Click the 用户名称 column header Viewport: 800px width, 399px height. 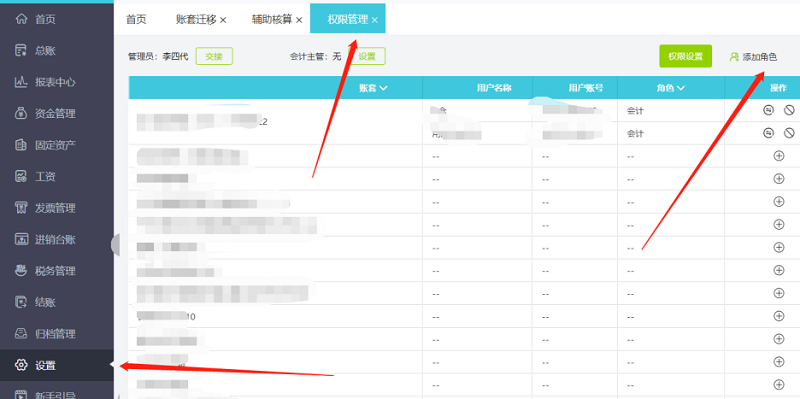point(494,88)
